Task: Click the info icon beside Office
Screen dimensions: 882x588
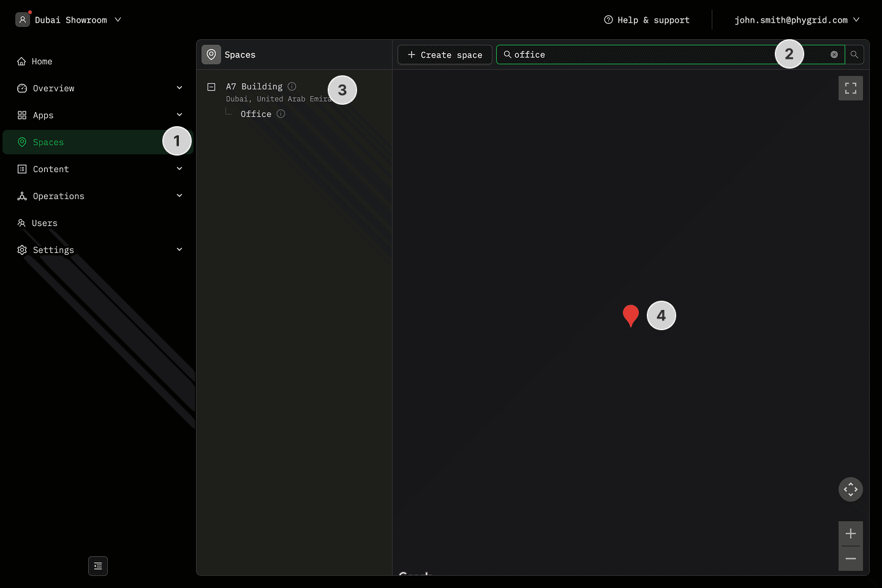Action: (x=281, y=114)
